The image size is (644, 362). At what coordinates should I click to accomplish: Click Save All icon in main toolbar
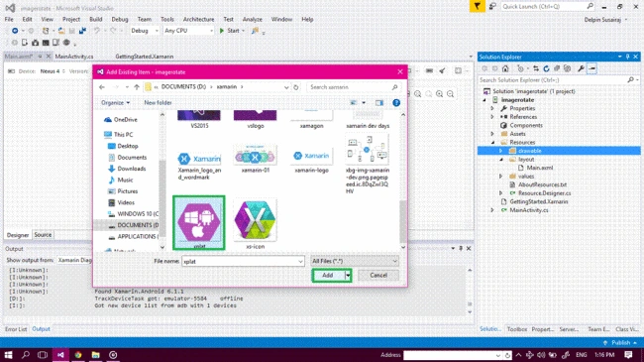coord(82,31)
